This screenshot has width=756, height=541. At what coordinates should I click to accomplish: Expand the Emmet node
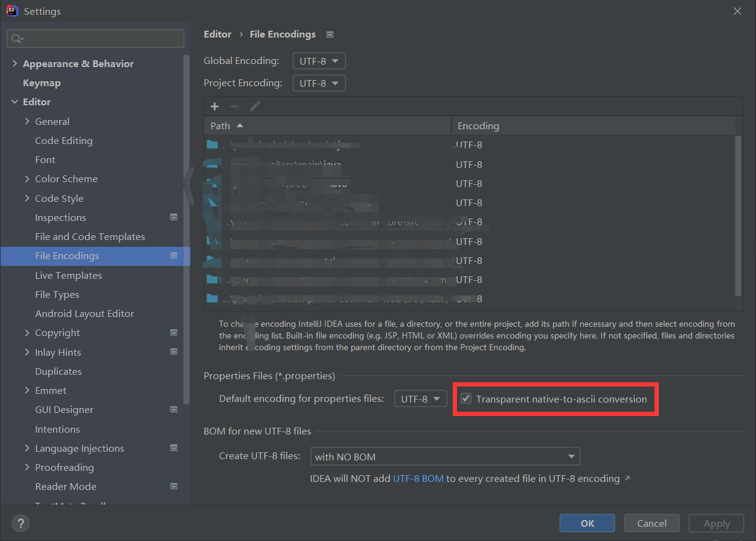[27, 390]
